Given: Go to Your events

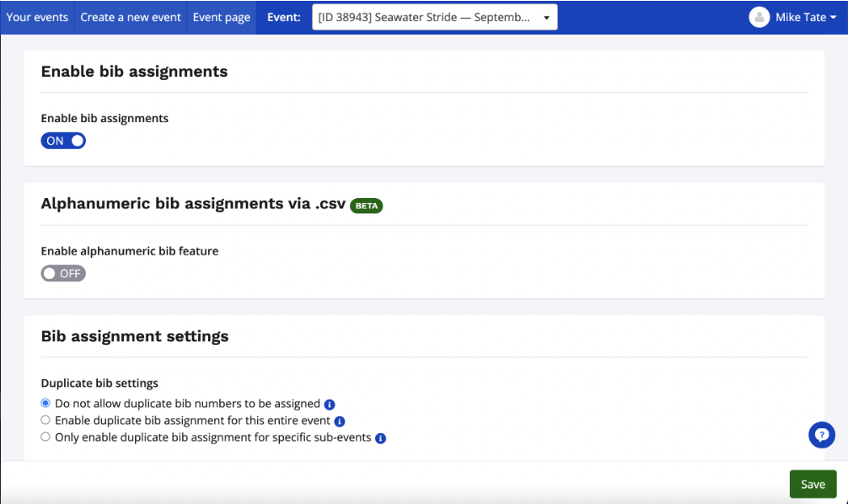Looking at the screenshot, I should pos(37,17).
